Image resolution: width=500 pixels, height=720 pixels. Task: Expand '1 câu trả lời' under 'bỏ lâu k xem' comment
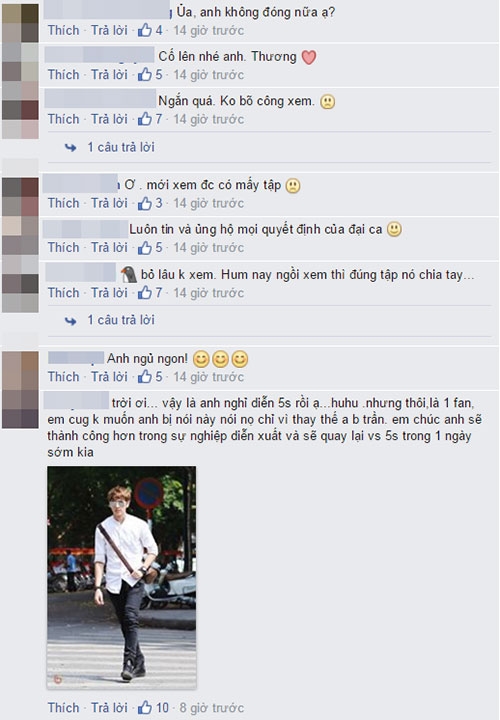point(121,320)
